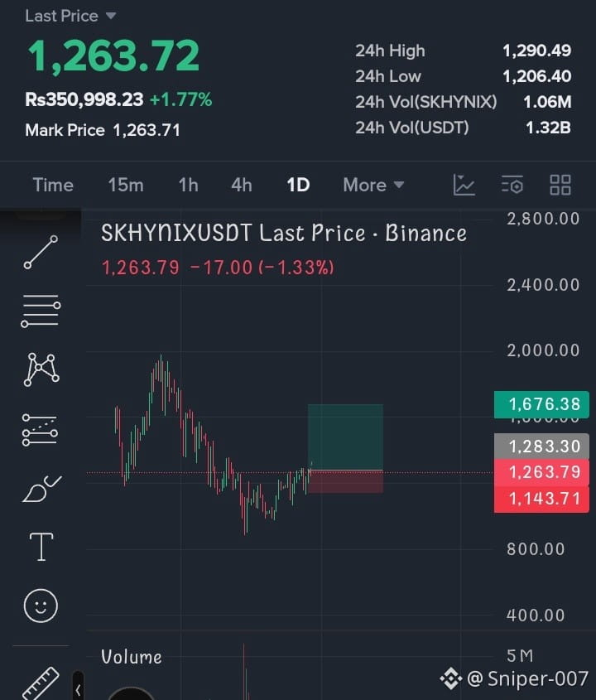Select the brush drawing tool

(x=41, y=489)
